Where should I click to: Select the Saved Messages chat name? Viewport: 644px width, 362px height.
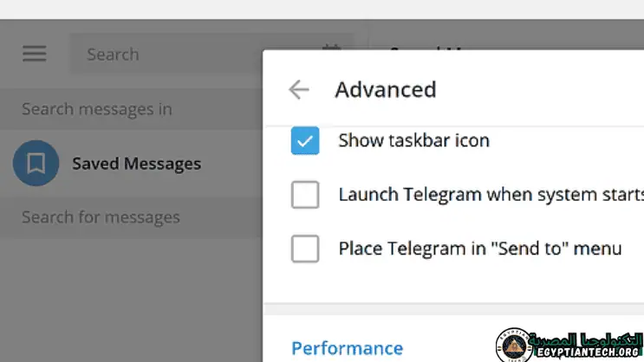click(x=136, y=164)
